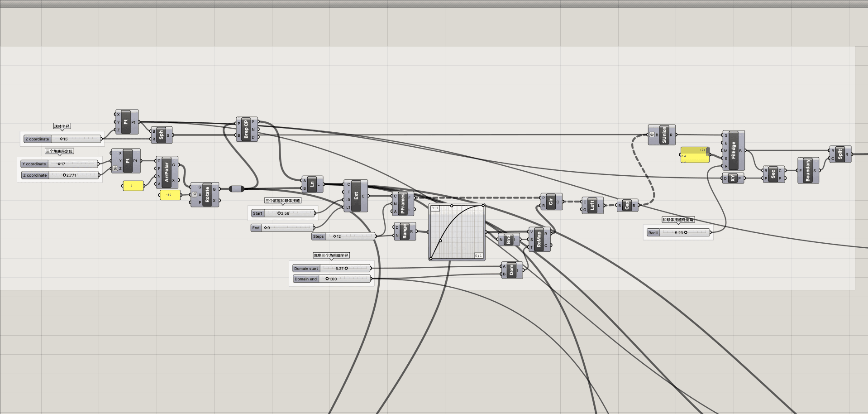Select the ReMap component
This screenshot has height=414, width=868.
click(539, 239)
